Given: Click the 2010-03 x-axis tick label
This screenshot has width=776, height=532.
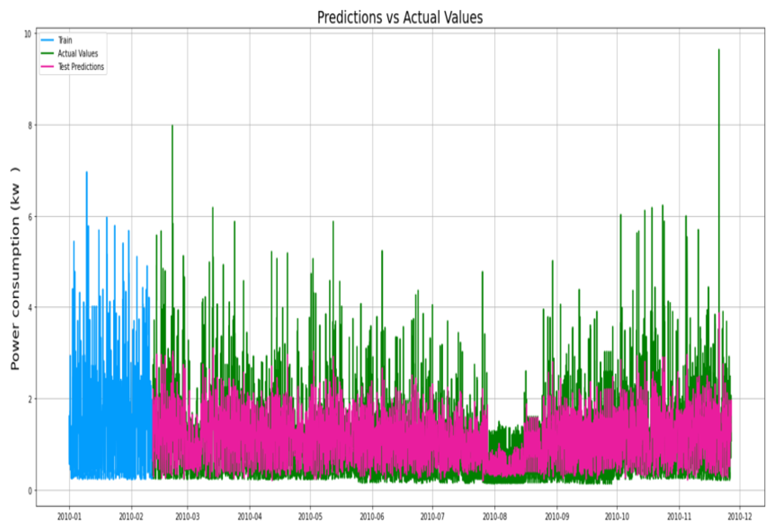Looking at the screenshot, I should pyautogui.click(x=187, y=517).
